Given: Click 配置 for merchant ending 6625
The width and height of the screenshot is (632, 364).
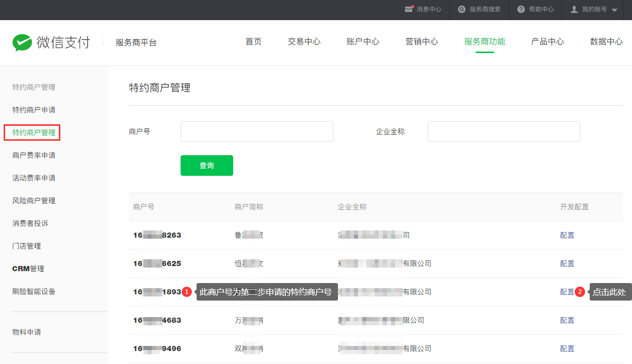Looking at the screenshot, I should pyautogui.click(x=567, y=263).
